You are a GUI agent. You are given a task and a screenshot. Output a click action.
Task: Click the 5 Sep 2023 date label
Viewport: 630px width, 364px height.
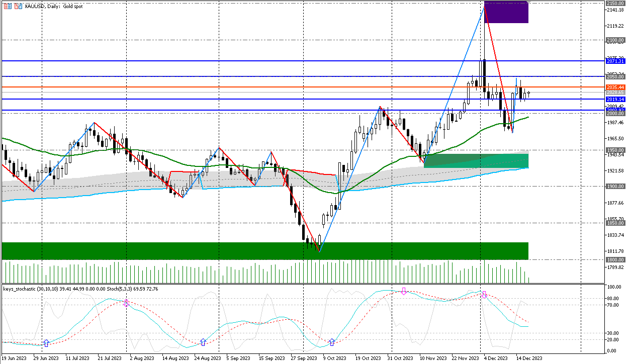(238, 358)
